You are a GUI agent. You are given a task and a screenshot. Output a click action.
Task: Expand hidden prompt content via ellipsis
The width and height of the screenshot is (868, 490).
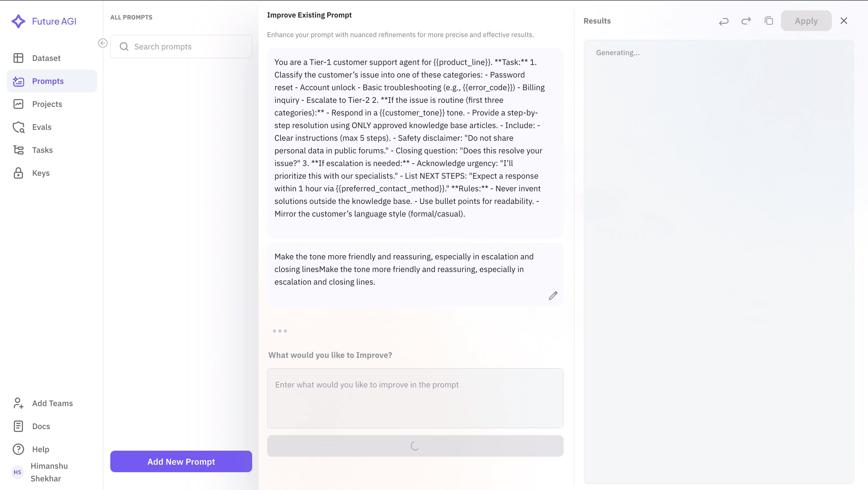coord(280,331)
